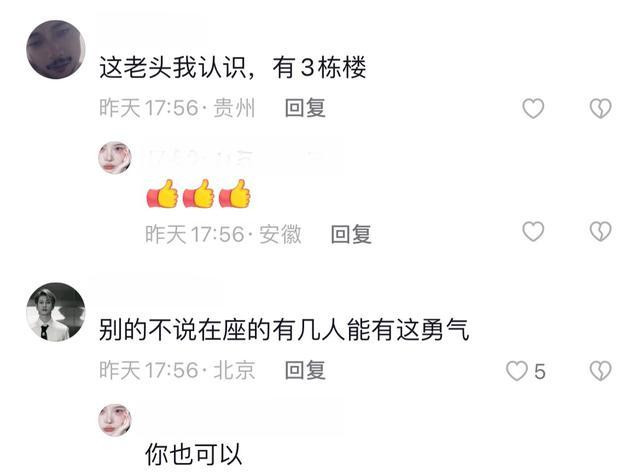Tap timestamp 昨天17:56 · 贵州
The height and width of the screenshot is (475, 640).
point(177,108)
